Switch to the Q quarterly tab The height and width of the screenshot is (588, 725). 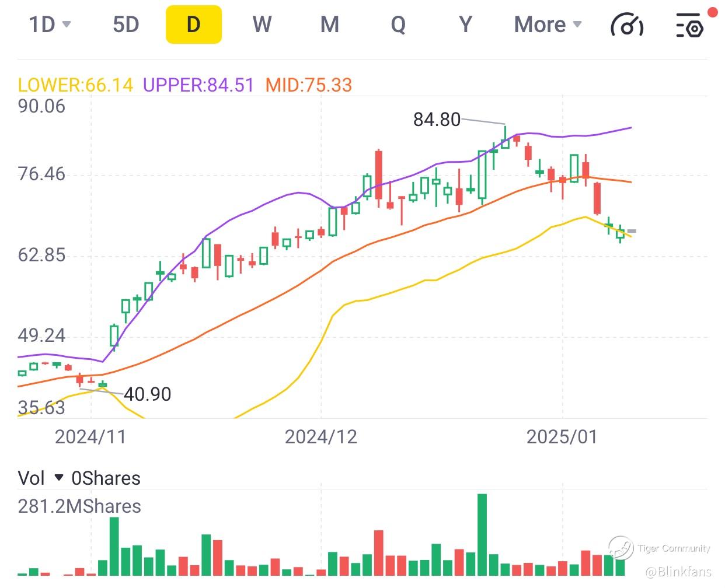[398, 24]
